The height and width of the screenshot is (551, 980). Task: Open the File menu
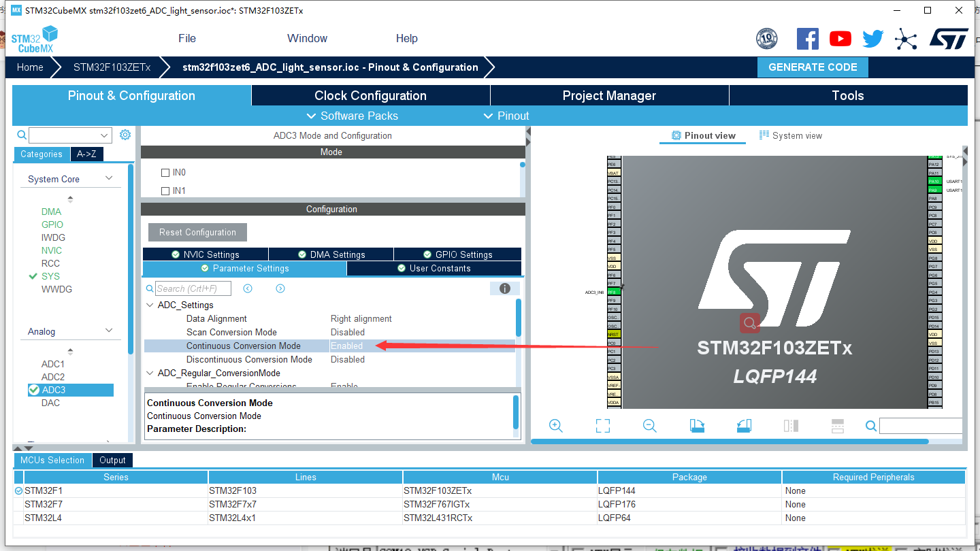187,38
